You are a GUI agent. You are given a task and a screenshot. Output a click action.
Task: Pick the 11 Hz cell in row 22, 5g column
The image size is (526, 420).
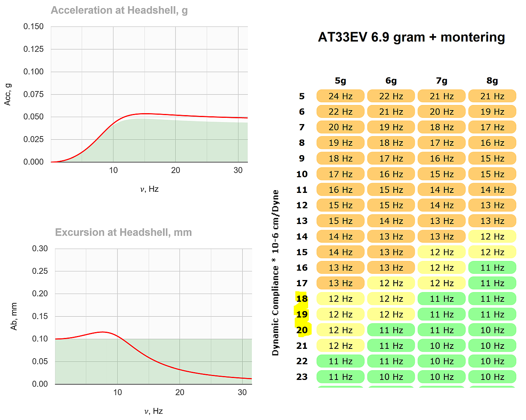(x=340, y=361)
